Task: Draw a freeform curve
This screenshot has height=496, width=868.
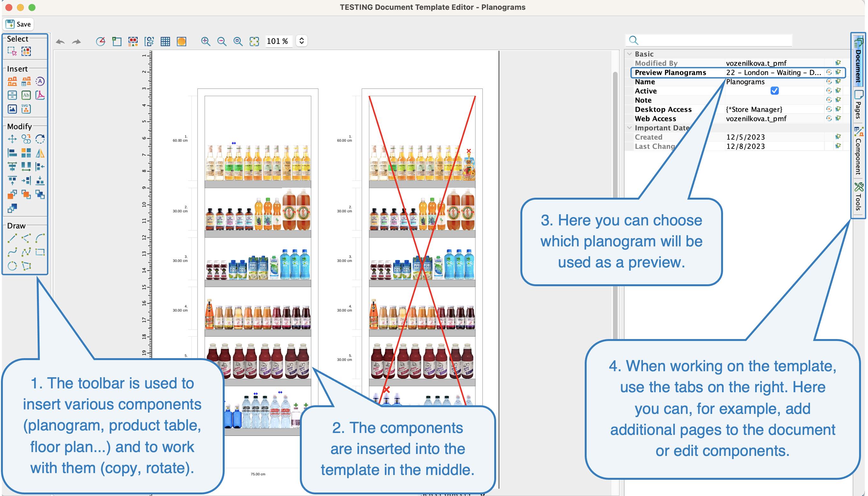Action: point(12,252)
